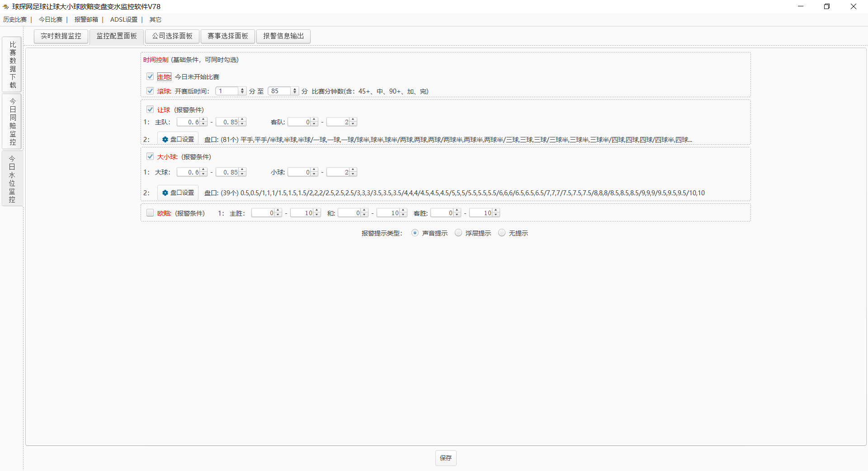Uncheck the 大小球 alarm condition checkbox
868x471 pixels.
coord(150,156)
